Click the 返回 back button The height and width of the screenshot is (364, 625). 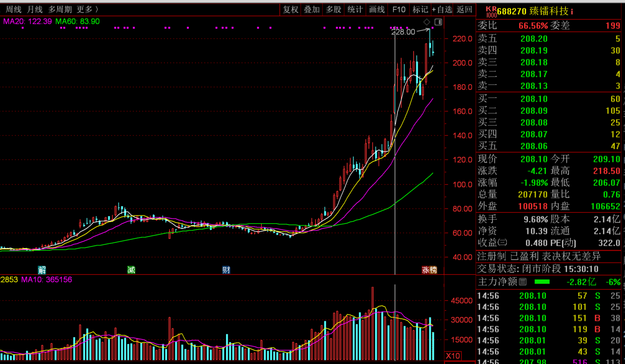pos(465,9)
